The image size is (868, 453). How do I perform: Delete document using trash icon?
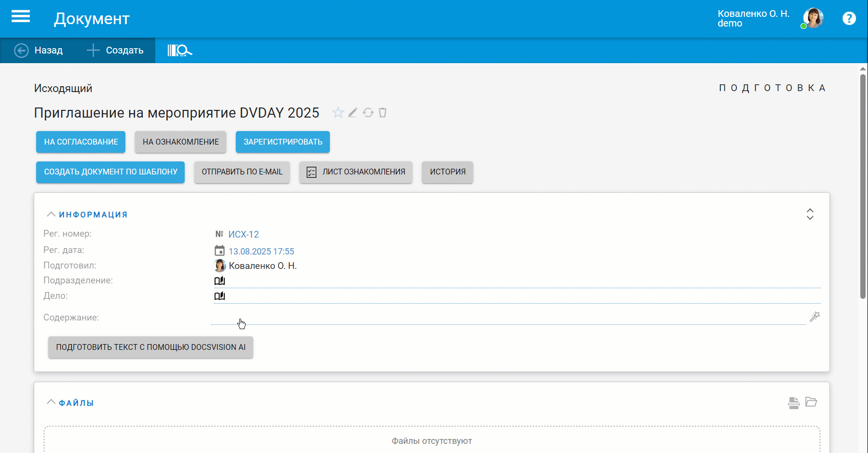tap(383, 113)
